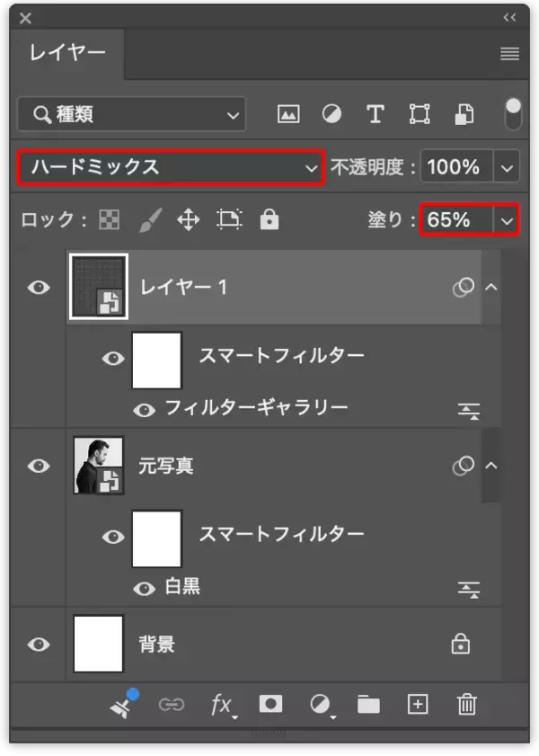The height and width of the screenshot is (756, 539).
Task: Open the ハードミックス blend mode dropdown
Action: coord(171,167)
